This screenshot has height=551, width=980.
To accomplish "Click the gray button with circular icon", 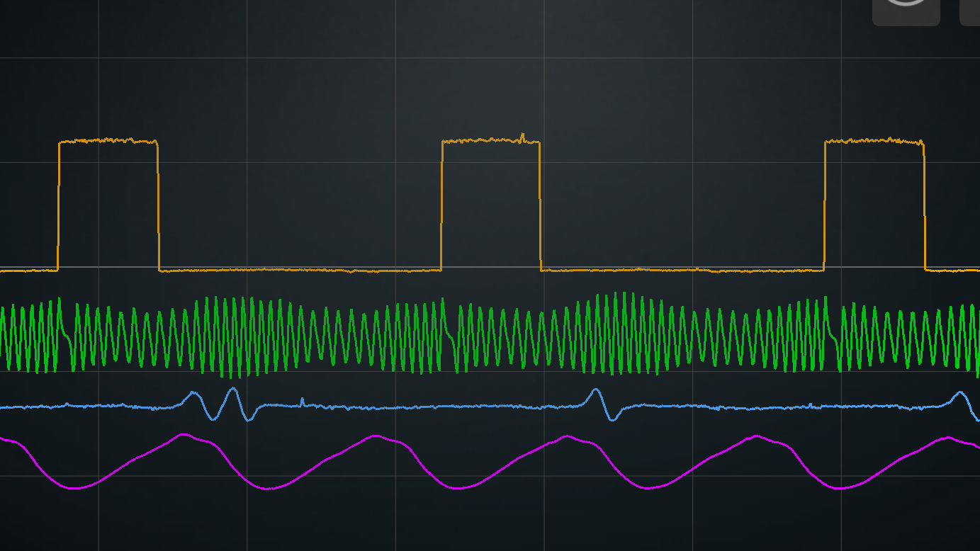I will (906, 12).
